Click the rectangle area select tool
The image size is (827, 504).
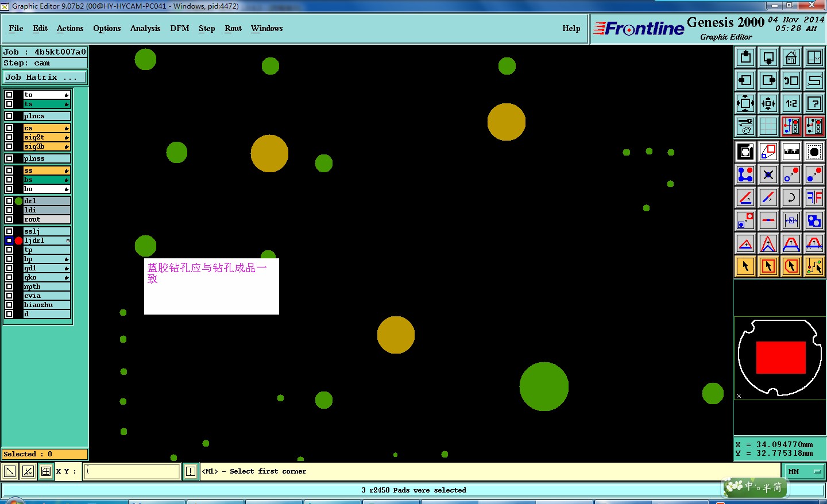(x=768, y=266)
